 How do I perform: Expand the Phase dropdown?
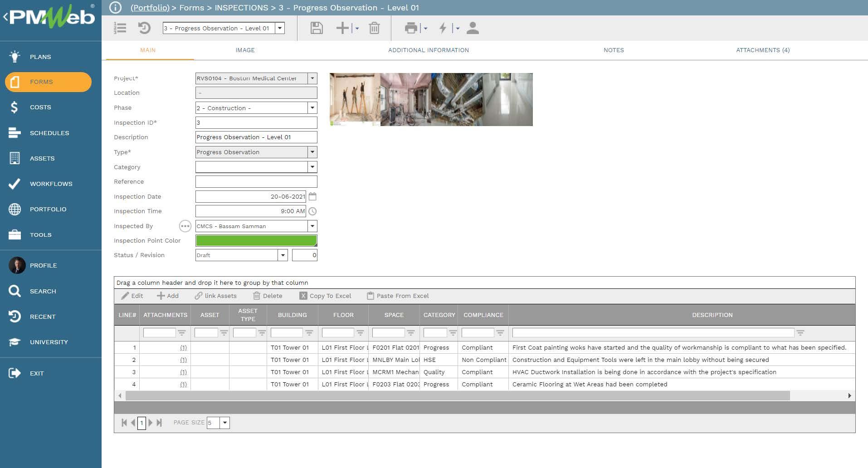click(x=312, y=108)
